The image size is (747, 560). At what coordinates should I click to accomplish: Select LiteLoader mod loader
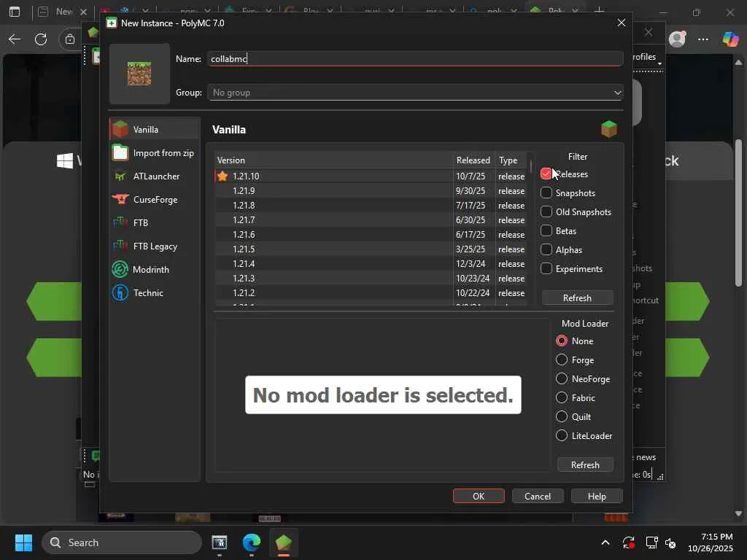pyautogui.click(x=562, y=436)
